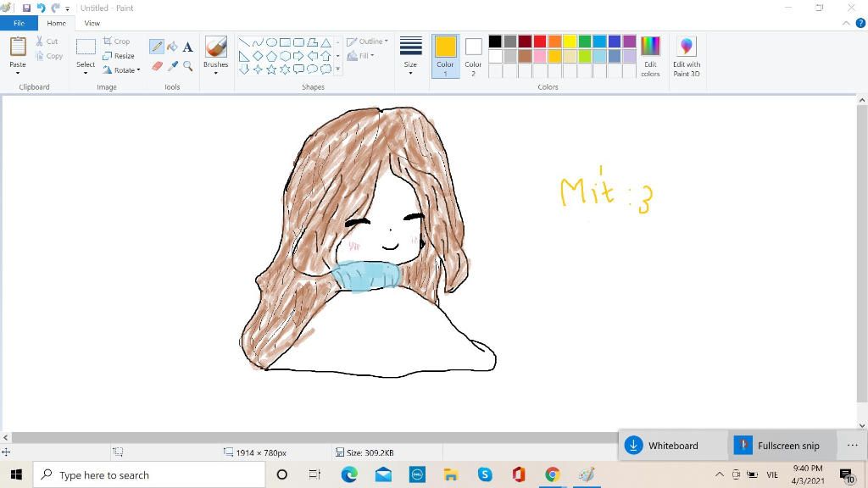Expand the Paste dropdown arrow
This screenshot has height=488, width=868.
pos(18,73)
